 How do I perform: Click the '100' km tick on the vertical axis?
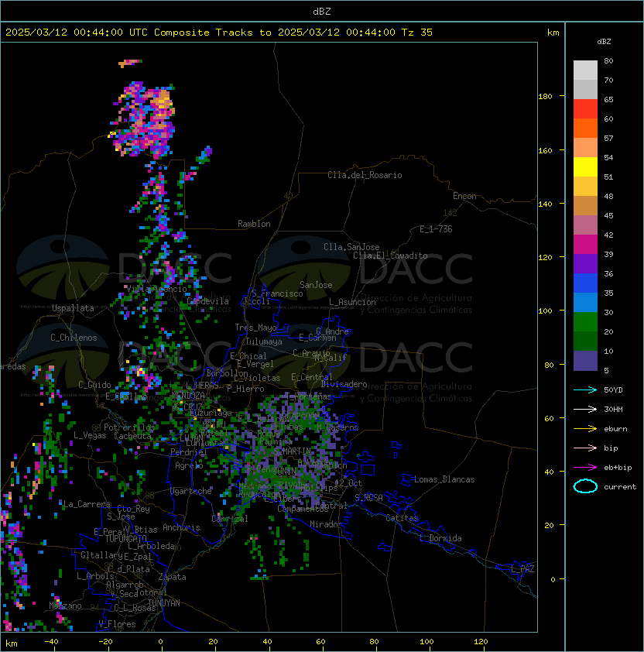tap(545, 311)
